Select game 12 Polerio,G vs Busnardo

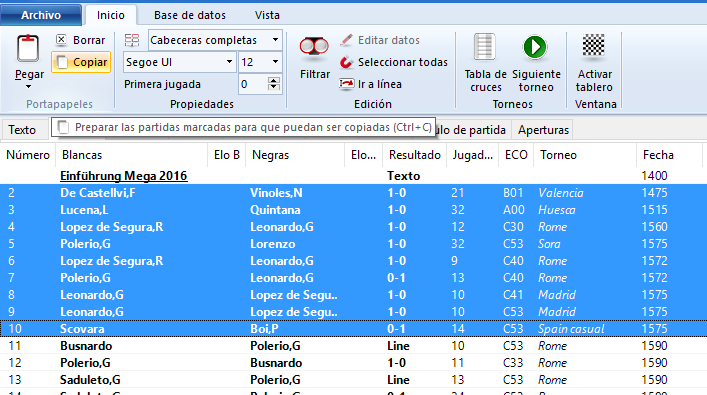pos(354,363)
